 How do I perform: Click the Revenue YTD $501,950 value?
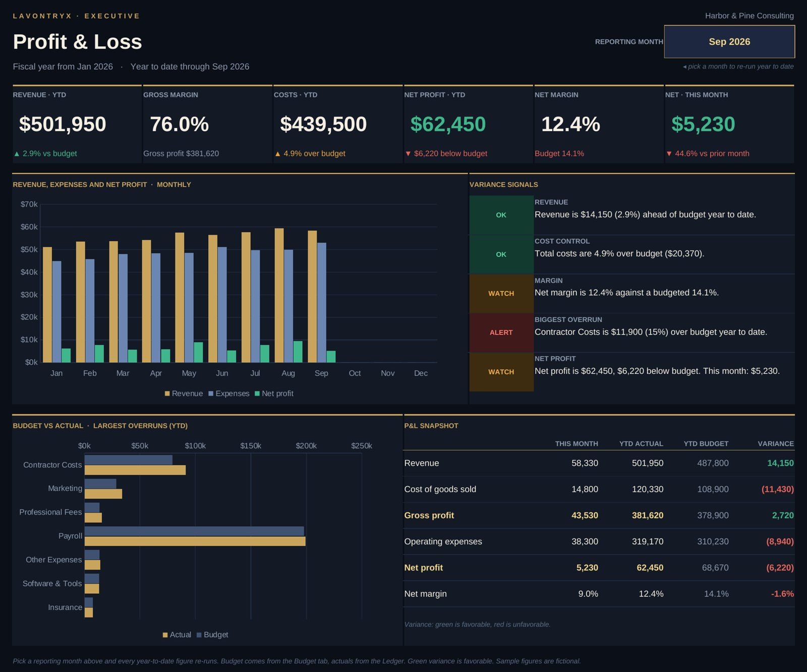point(63,124)
